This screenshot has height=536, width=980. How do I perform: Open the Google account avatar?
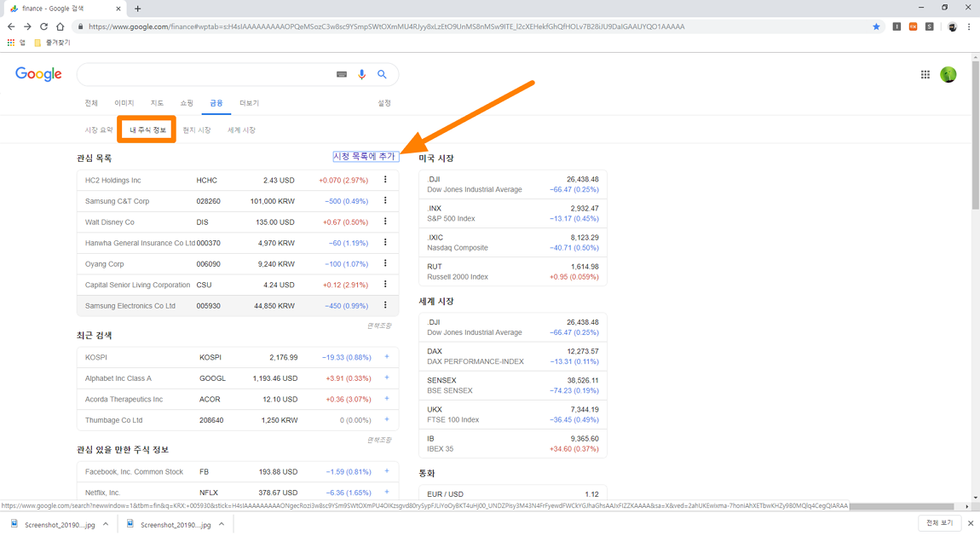click(x=948, y=74)
